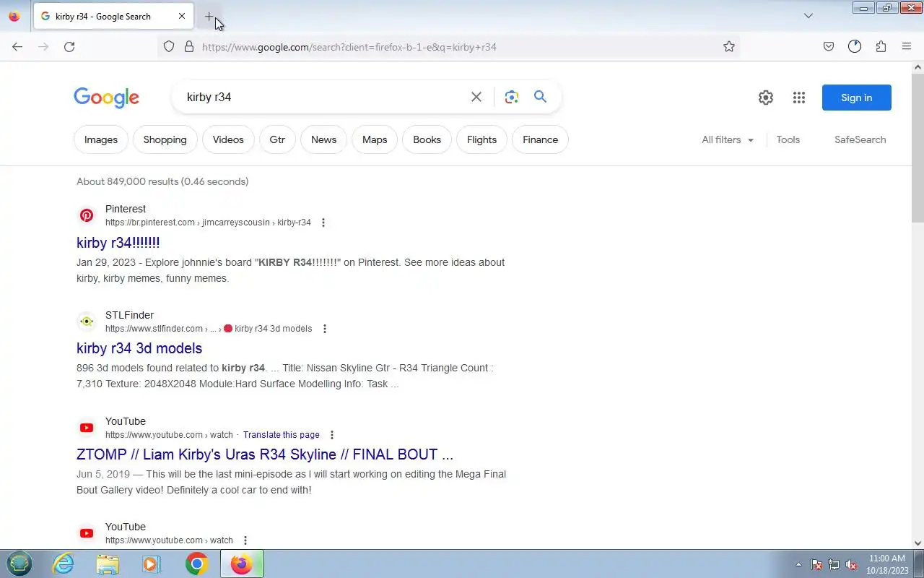Close the kirby r34 Google Search tab
Screen dimensions: 924x578
point(182,16)
